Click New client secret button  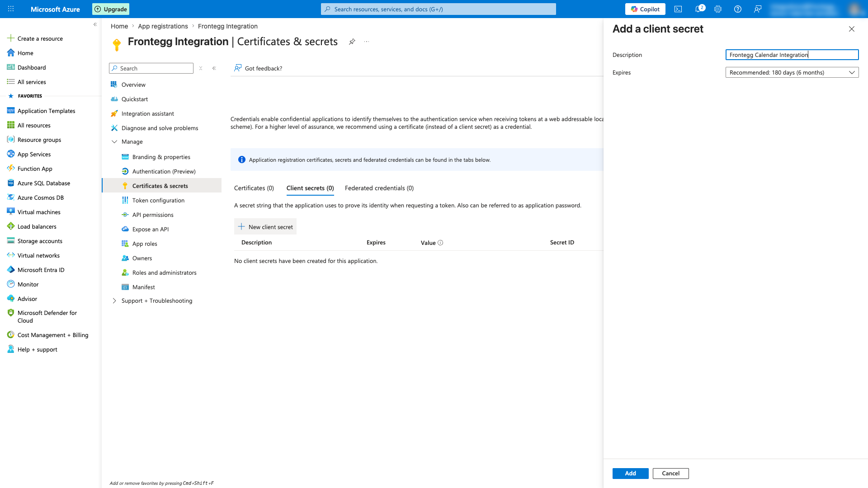[x=265, y=227]
